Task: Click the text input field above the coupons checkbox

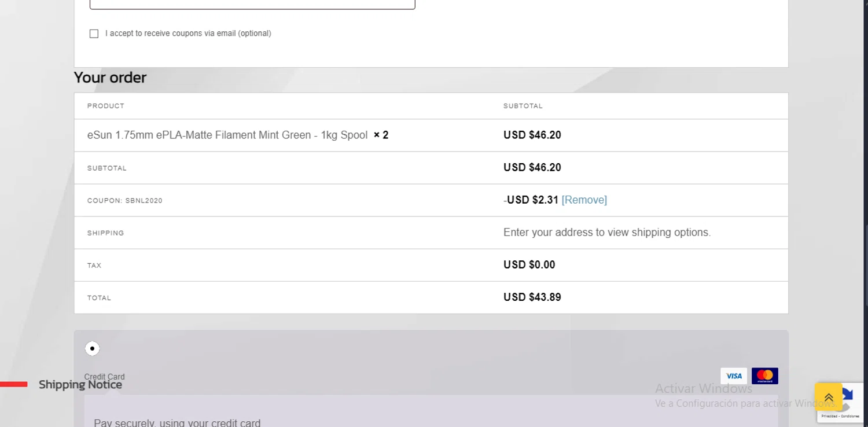Action: [x=252, y=5]
